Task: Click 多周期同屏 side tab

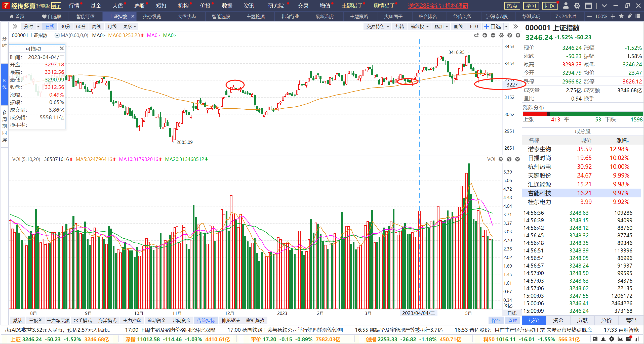Action: click(x=5, y=126)
